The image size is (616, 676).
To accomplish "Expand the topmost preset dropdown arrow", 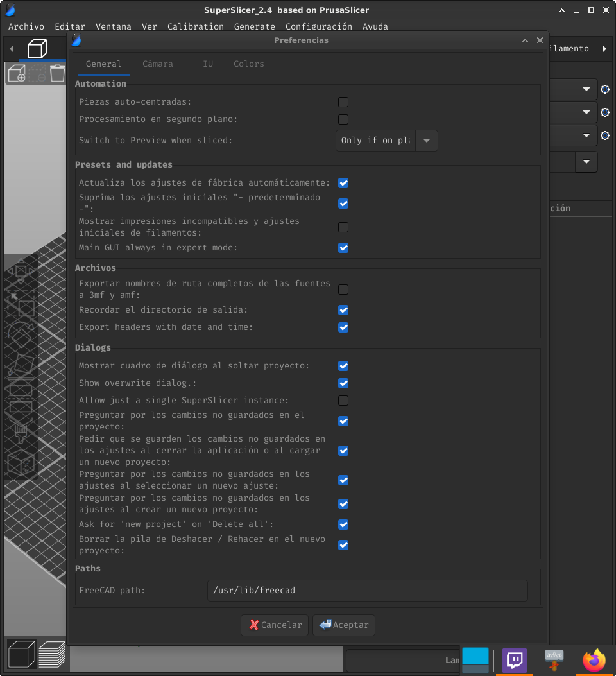I will tap(586, 89).
